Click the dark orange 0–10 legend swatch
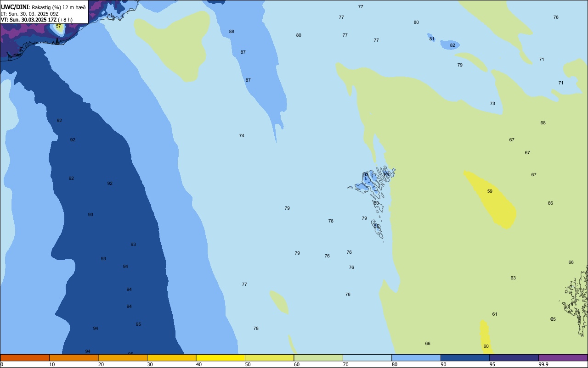 (x=25, y=357)
